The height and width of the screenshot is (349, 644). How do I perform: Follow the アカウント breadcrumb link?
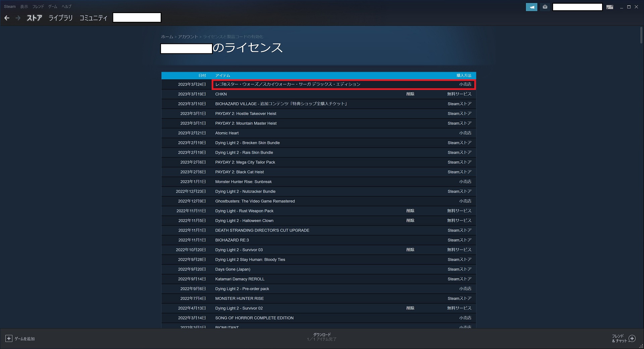click(188, 37)
